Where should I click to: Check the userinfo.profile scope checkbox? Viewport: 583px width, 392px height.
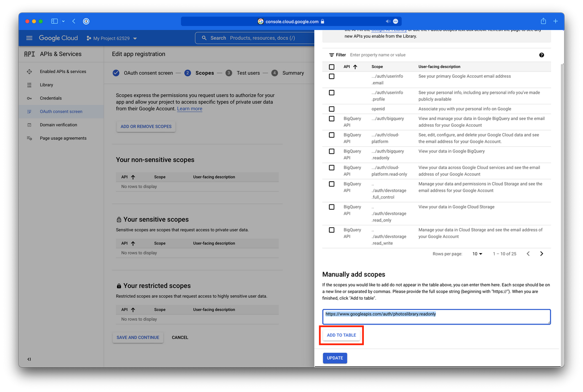332,92
